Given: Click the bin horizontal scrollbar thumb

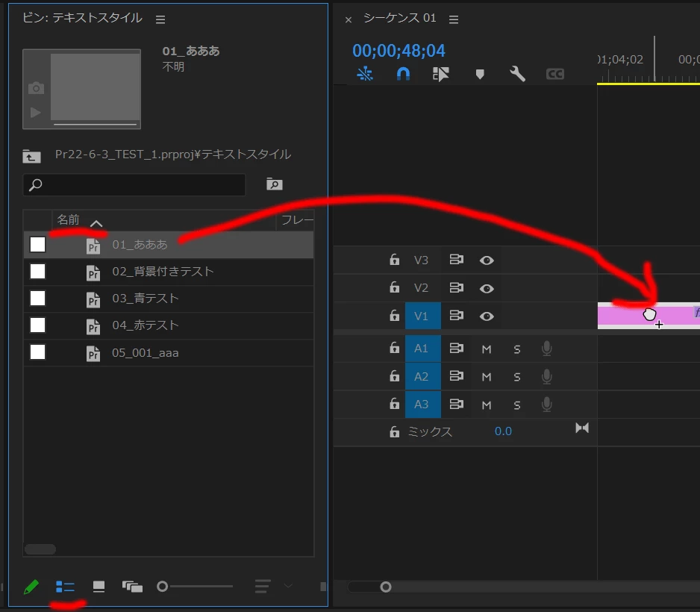Looking at the screenshot, I should click(40, 549).
